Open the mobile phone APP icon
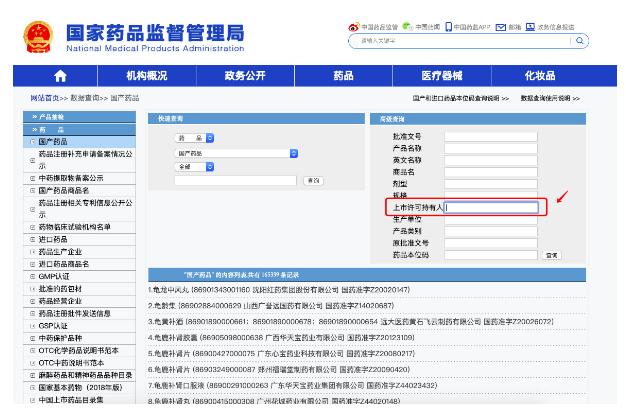Screen dimensions: 626x414 click(448, 27)
